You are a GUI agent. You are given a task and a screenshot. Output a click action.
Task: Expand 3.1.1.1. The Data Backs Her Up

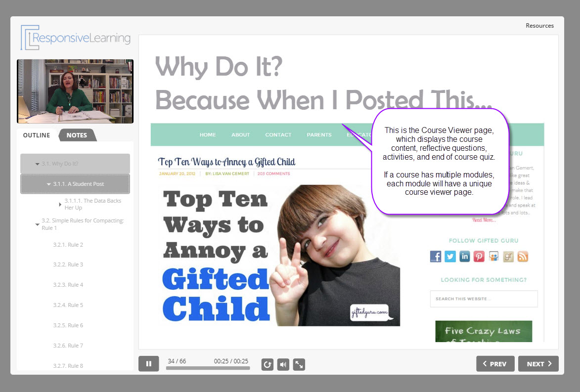(x=60, y=204)
